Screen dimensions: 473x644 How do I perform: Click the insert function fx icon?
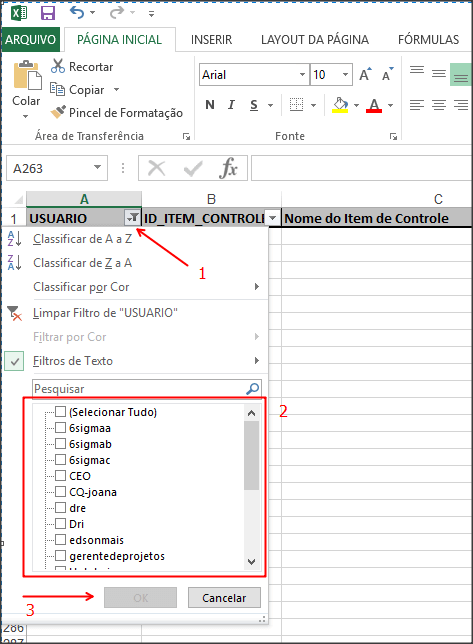[228, 168]
